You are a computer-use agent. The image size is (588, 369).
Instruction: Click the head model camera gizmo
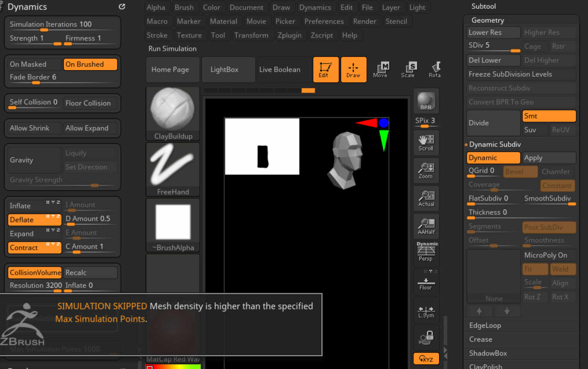346,160
